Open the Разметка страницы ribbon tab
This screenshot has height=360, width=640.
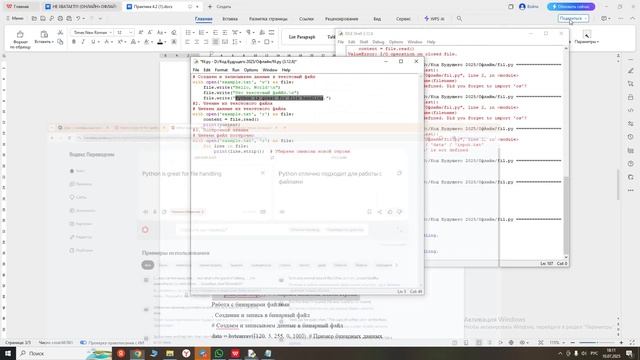click(x=268, y=19)
